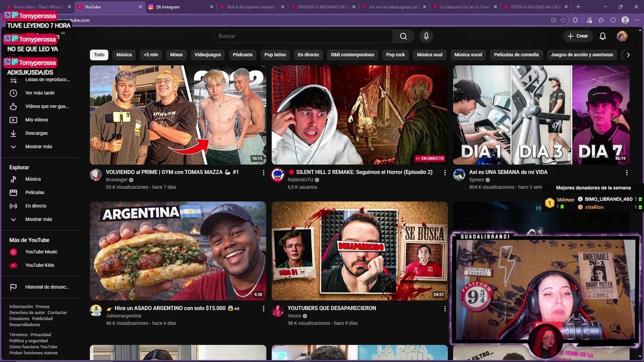Click the Vector channel avatar
Screen dimensions: 644x362
click(278, 311)
